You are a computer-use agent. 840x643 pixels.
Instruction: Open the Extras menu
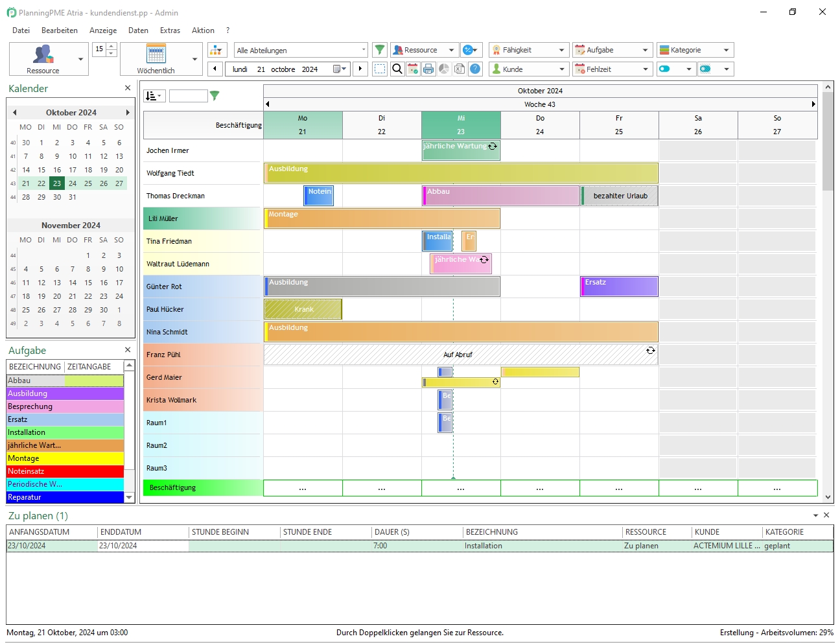point(170,30)
